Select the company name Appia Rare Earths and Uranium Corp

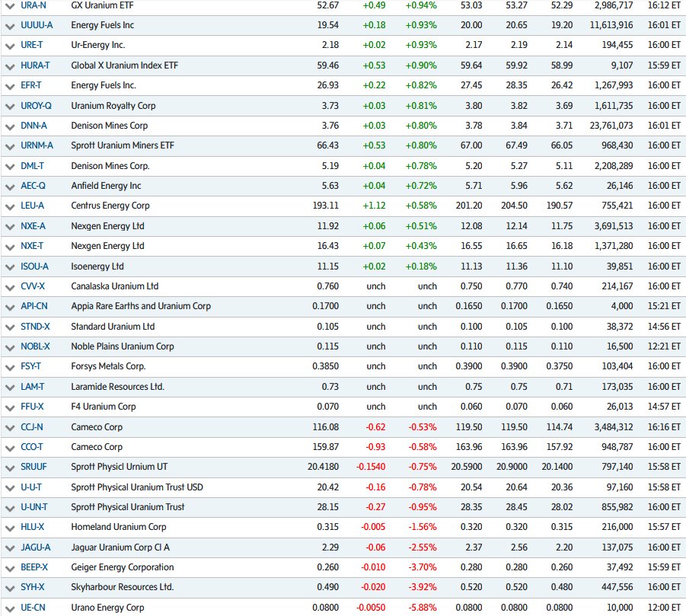(141, 306)
